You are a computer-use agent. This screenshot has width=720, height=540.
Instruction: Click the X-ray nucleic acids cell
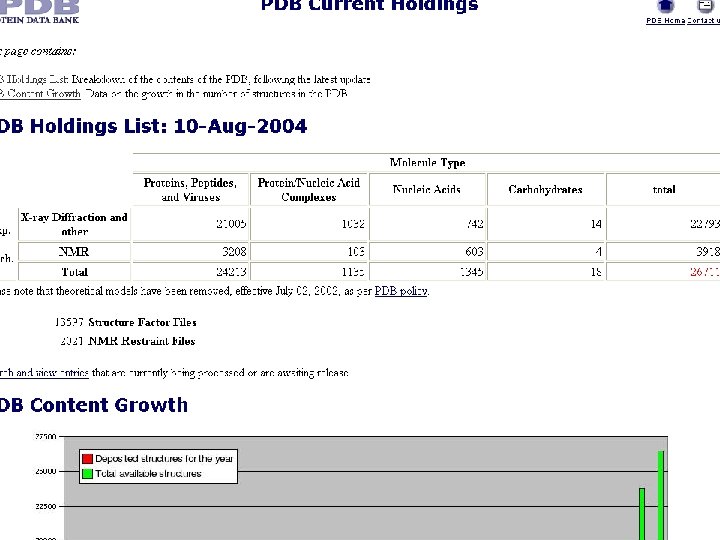(x=427, y=224)
